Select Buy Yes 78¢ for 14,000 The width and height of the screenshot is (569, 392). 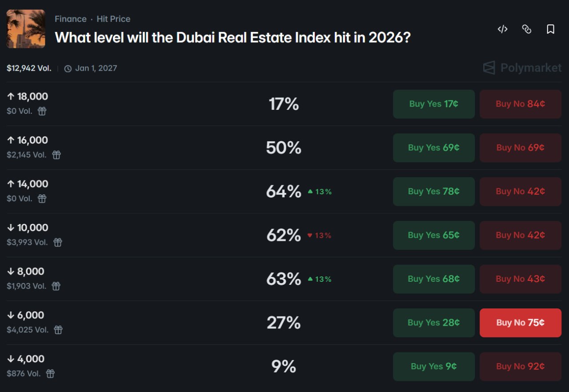433,192
